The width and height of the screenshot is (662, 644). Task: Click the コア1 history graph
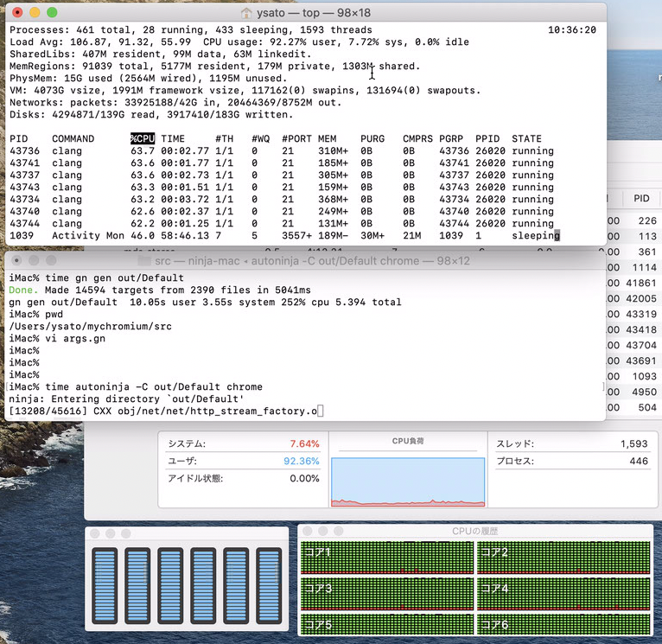(386, 555)
